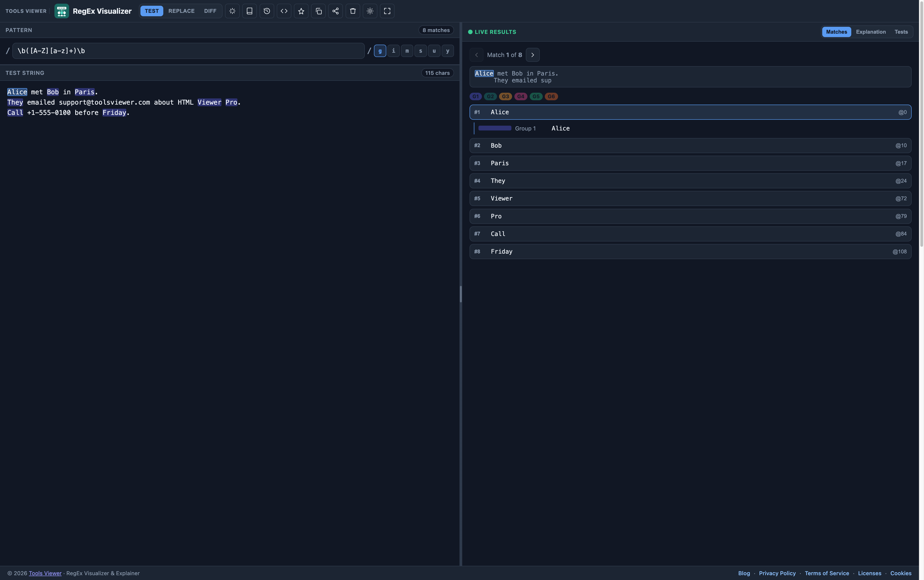Click the trash clear icon
Image resolution: width=924 pixels, height=580 pixels.
tap(353, 11)
